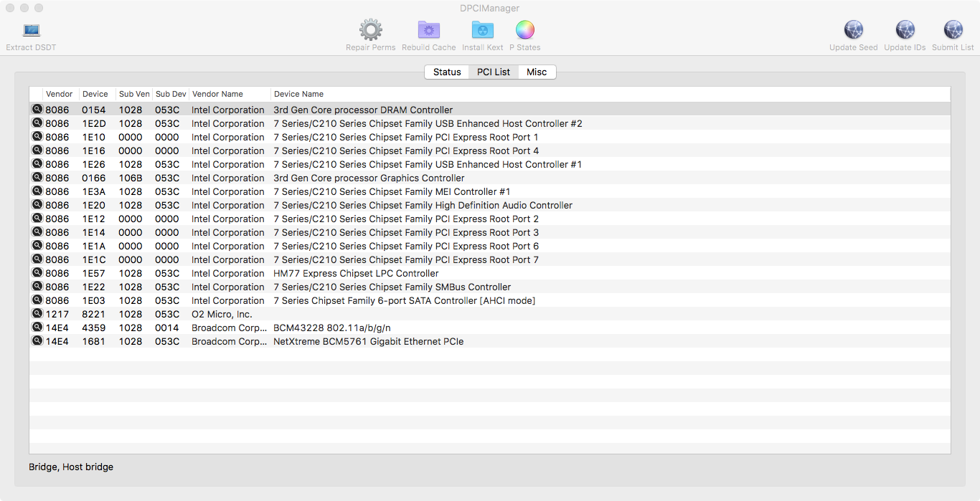Click the lookup icon for NetXtreme BCM5761 Ethernet
980x501 pixels.
coord(37,340)
